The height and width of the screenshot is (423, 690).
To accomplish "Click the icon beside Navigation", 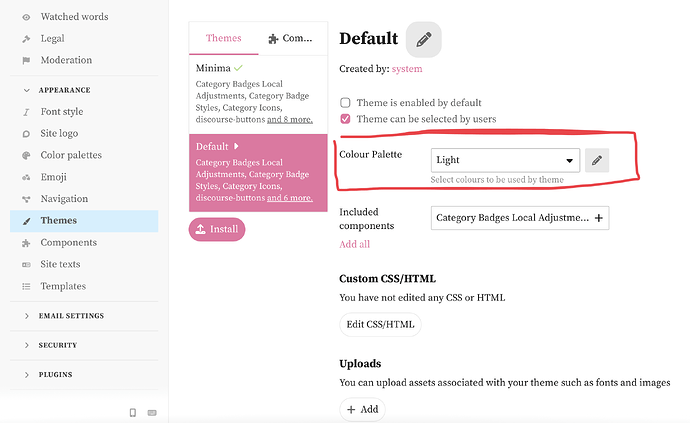I will click(x=26, y=199).
